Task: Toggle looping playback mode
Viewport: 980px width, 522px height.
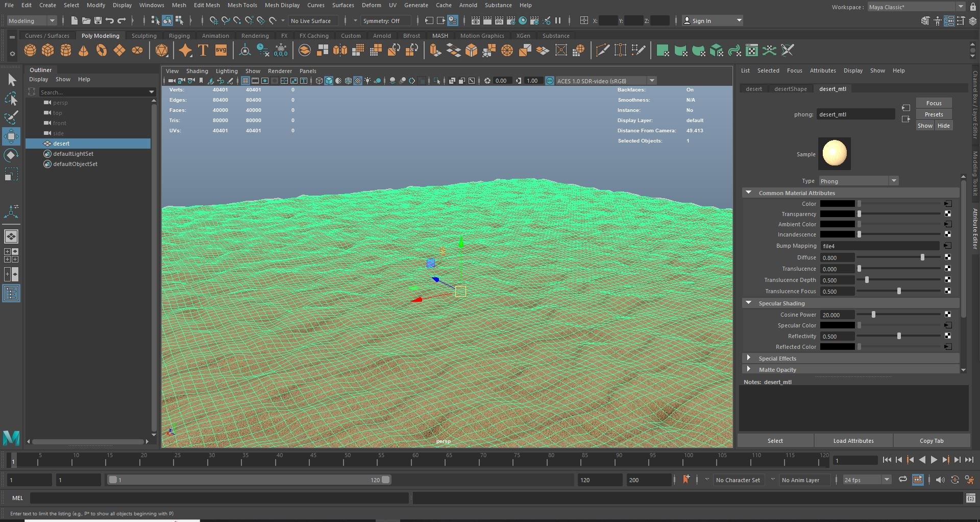Action: tap(903, 480)
